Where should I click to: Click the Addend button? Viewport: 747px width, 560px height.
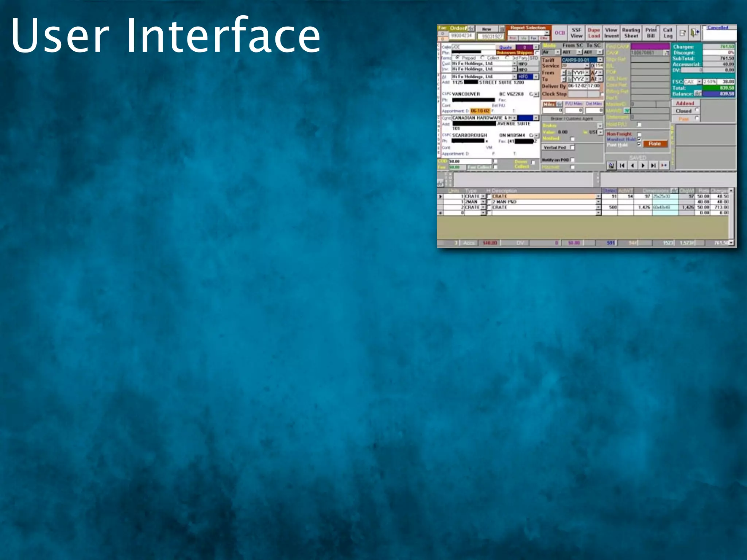685,104
